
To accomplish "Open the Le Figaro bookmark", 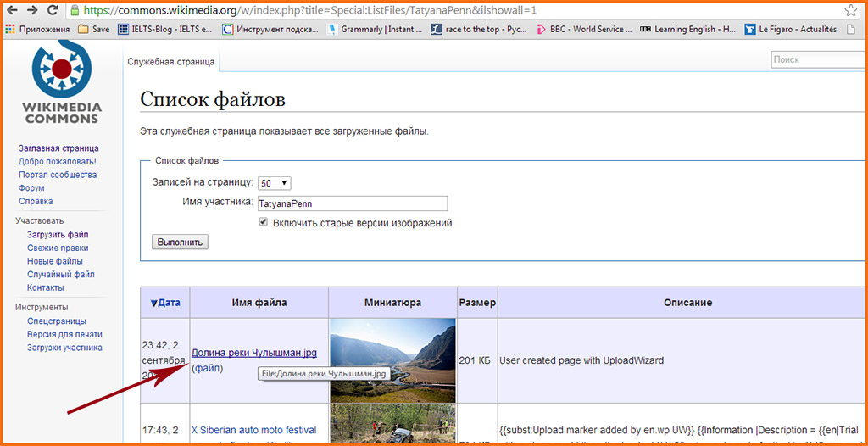I will 791,29.
